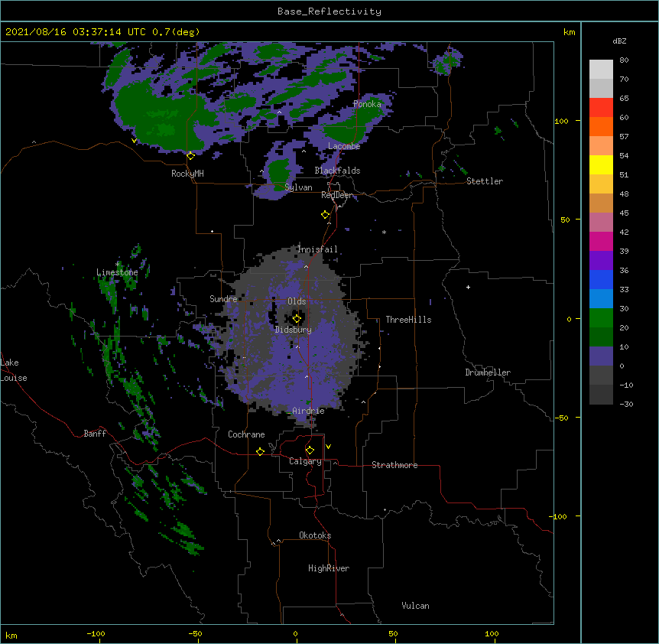Click the Lacombe city label
The image size is (659, 644).
click(x=344, y=146)
